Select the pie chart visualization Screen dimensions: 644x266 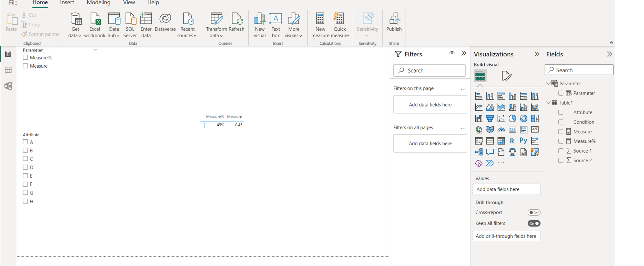[x=512, y=118]
